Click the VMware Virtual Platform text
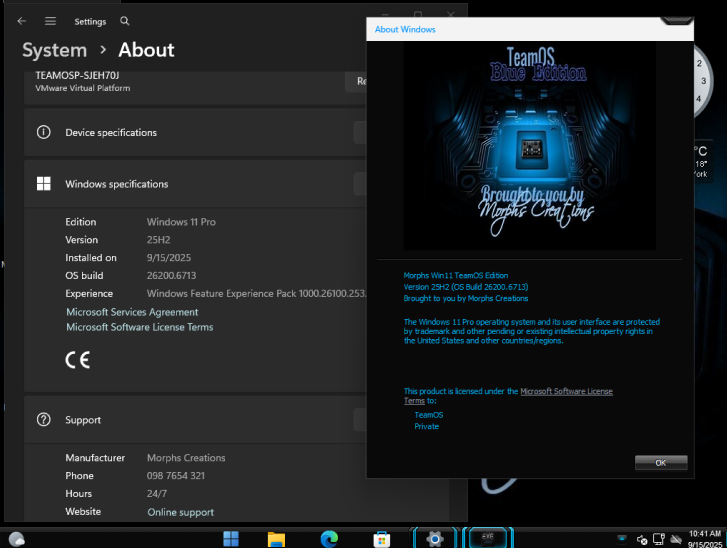The width and height of the screenshot is (727, 548). click(83, 88)
